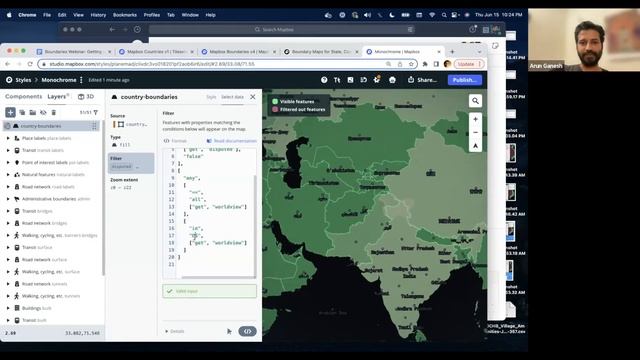Open the Mapbox Boundaries v4 browser tab
The height and width of the screenshot is (360, 640).
(238, 52)
